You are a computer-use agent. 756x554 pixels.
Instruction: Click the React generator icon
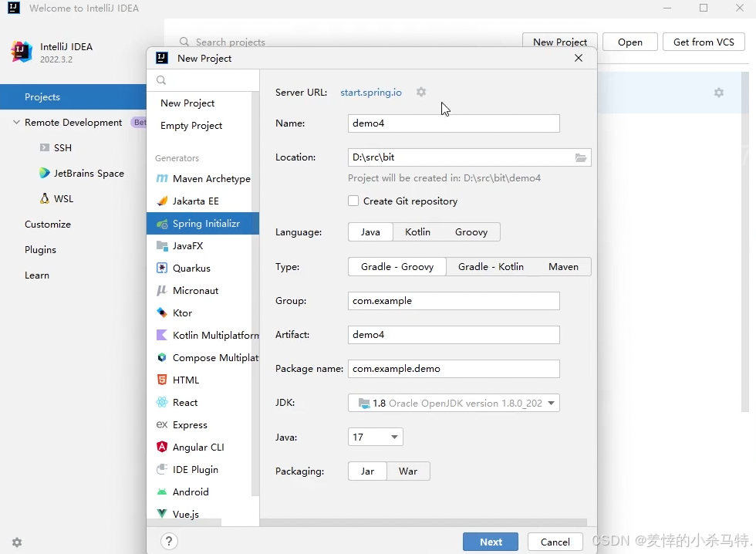coord(162,402)
